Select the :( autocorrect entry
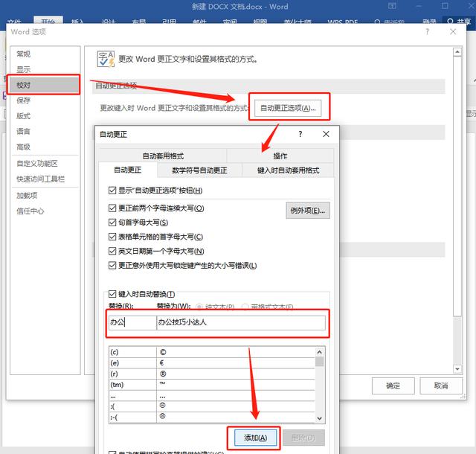Viewport: 476px width, 454px height. (132, 406)
